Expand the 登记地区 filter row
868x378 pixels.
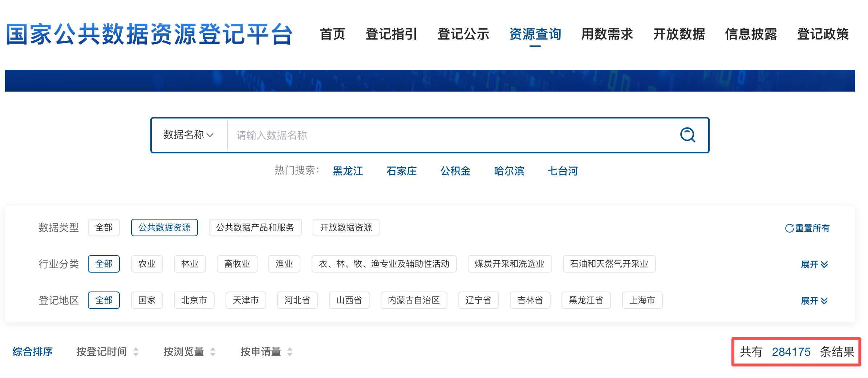point(814,301)
